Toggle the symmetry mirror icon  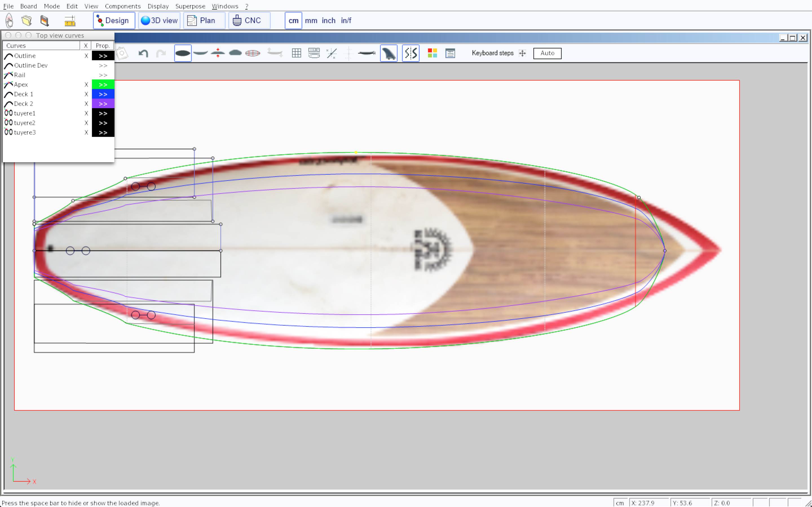[x=411, y=53]
